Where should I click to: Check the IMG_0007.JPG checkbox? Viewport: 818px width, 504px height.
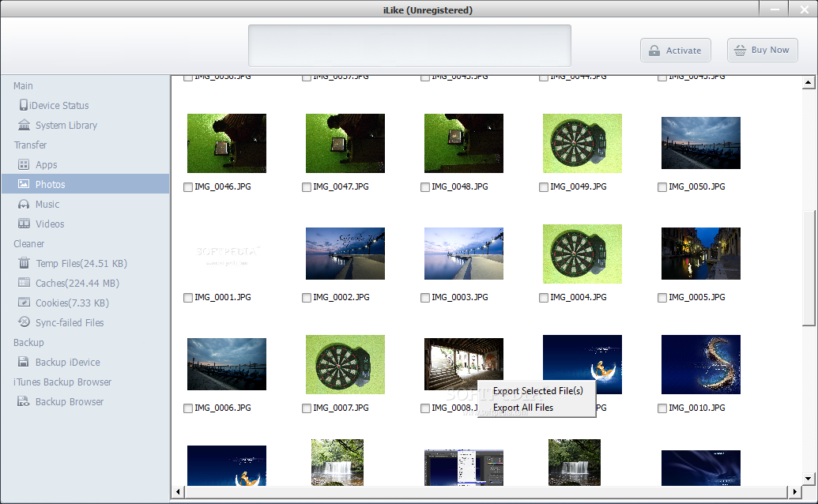(307, 408)
